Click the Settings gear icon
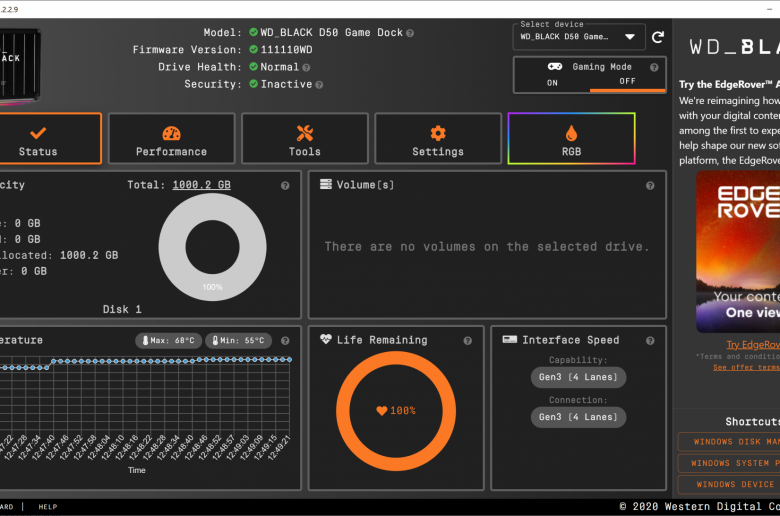 (x=438, y=133)
